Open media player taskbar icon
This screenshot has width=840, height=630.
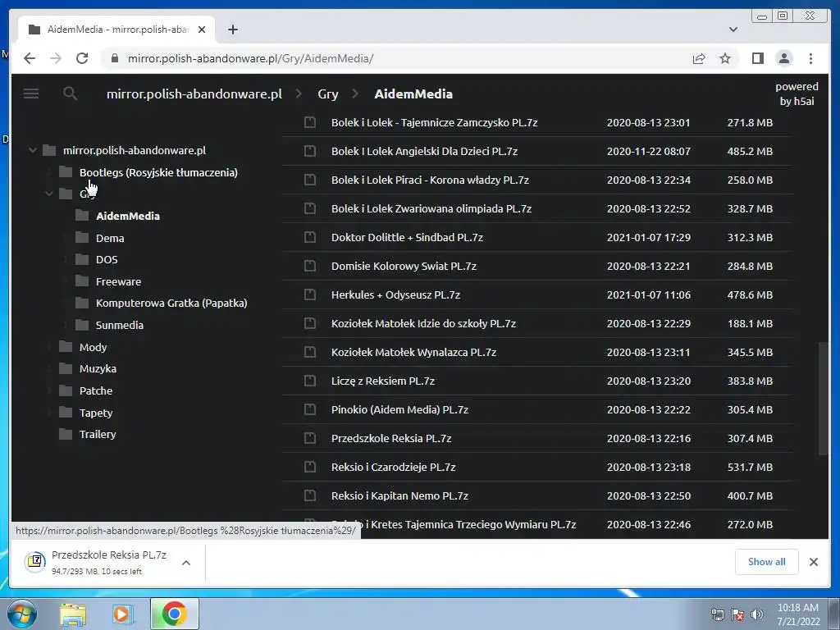coord(122,614)
